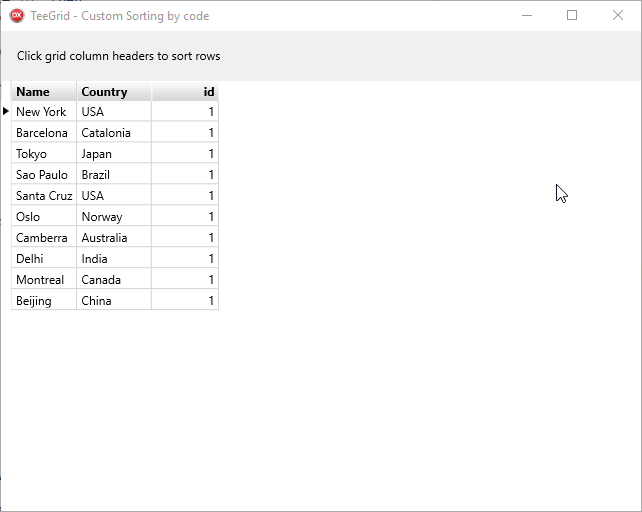Image resolution: width=642 pixels, height=512 pixels.
Task: Close the TeeGrid window
Action: point(618,16)
